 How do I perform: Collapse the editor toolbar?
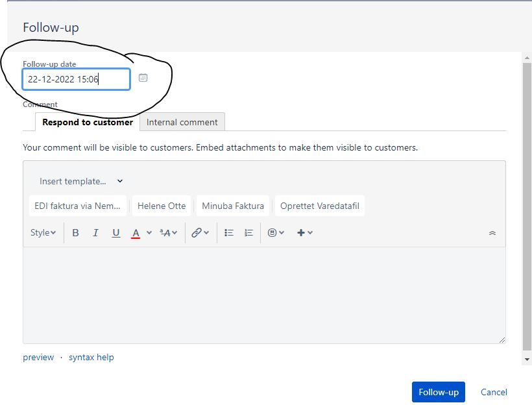coord(492,233)
